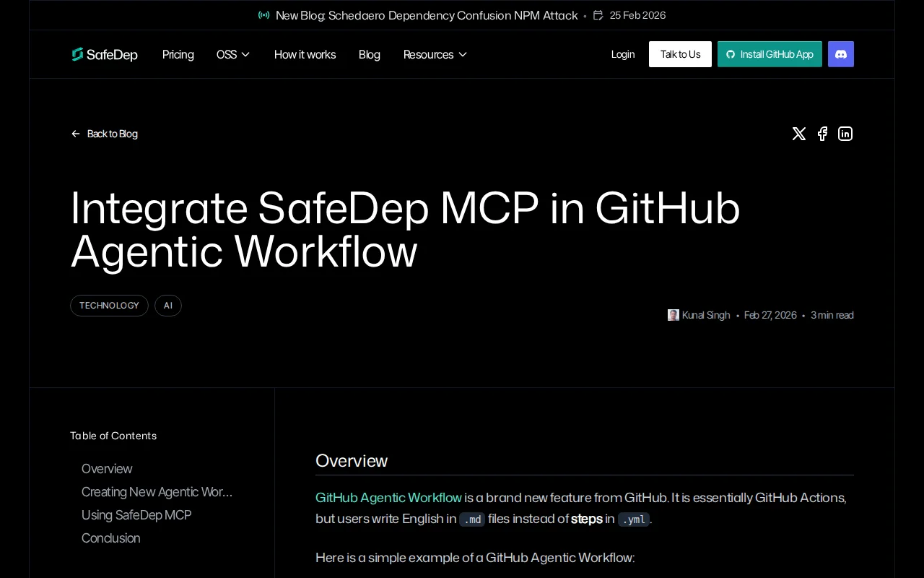The image size is (924, 578).
Task: Click the author name Kunal Singh
Action: [706, 315]
